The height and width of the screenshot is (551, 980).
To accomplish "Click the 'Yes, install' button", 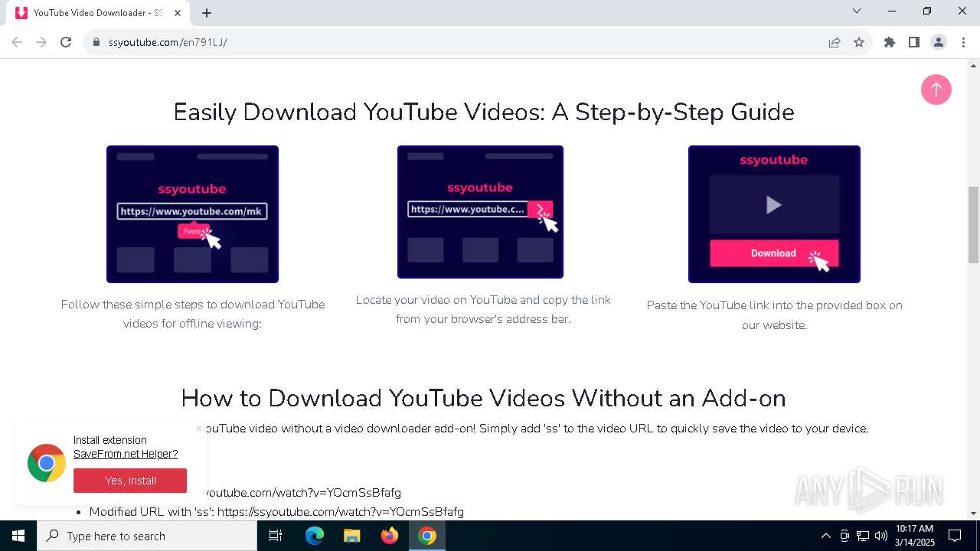I will (x=130, y=481).
